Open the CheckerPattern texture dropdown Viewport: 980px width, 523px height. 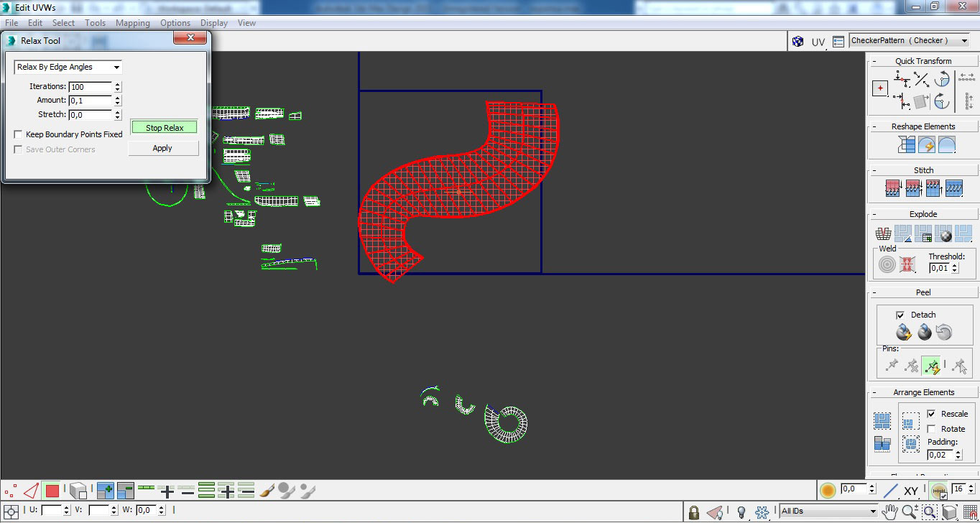tap(909, 41)
